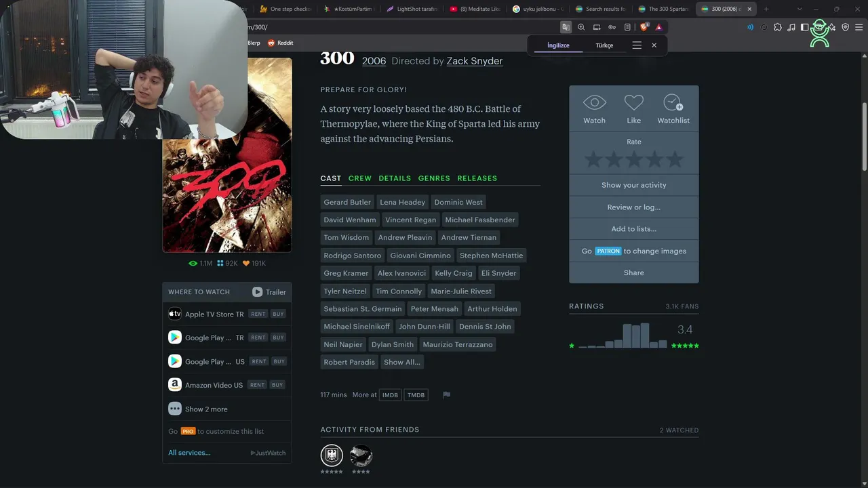Rate the film using the star rating row
Image resolution: width=868 pixels, height=488 pixels.
click(x=634, y=160)
